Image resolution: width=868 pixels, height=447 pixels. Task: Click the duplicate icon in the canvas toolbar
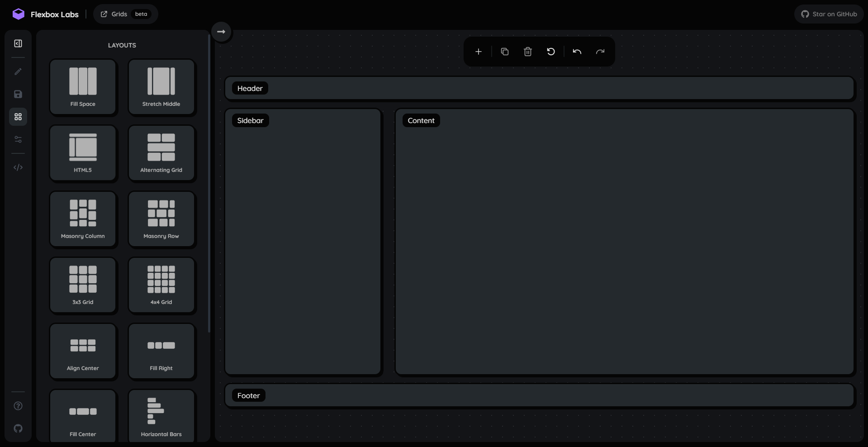point(504,52)
